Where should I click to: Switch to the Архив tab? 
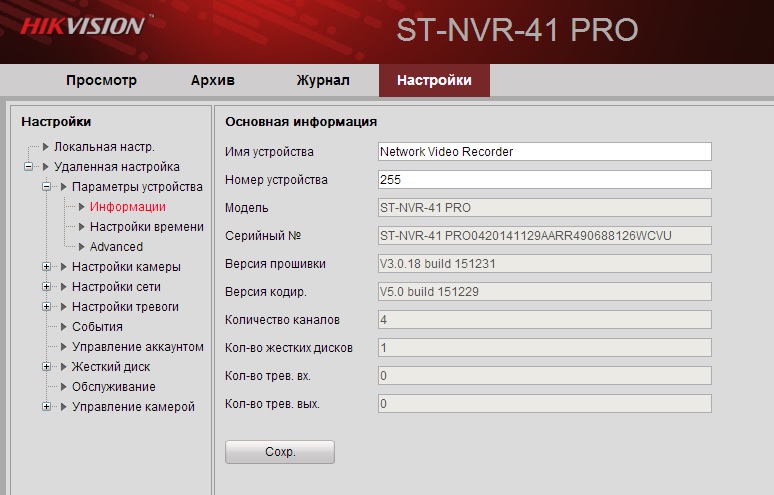click(213, 80)
